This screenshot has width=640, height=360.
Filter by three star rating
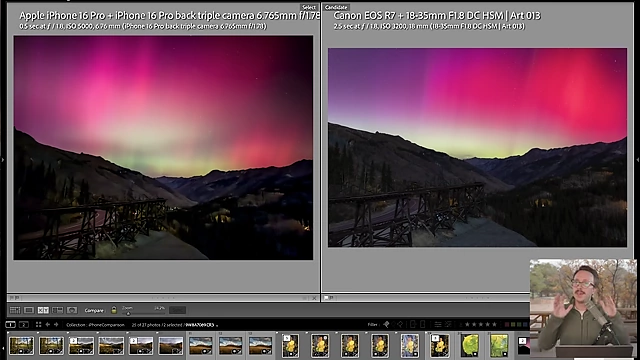pos(481,324)
